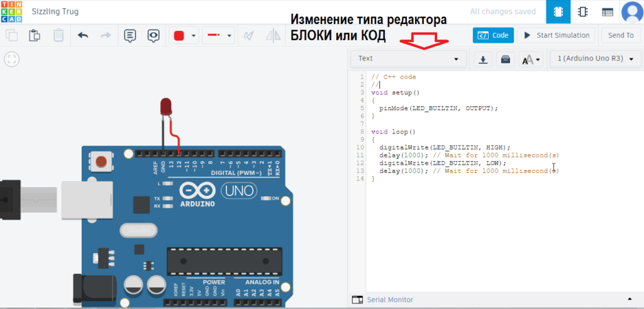This screenshot has width=644, height=309.
Task: Click the red wire on pin 13
Action: 175,135
